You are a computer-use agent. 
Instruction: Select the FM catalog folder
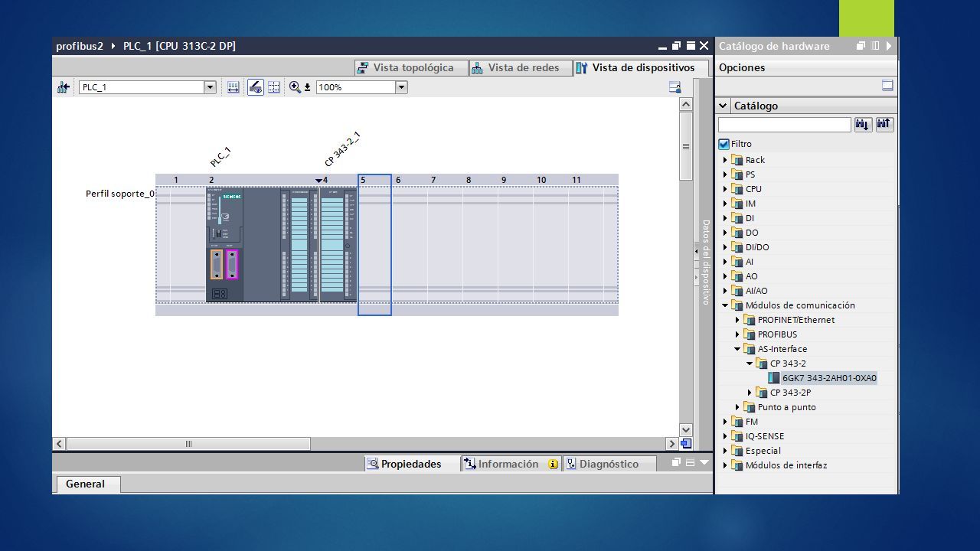752,422
